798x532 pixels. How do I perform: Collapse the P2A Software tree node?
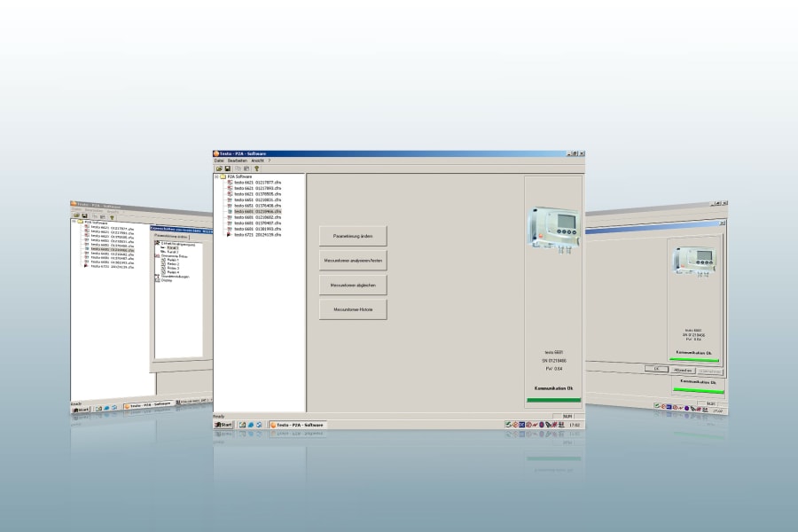[x=215, y=176]
